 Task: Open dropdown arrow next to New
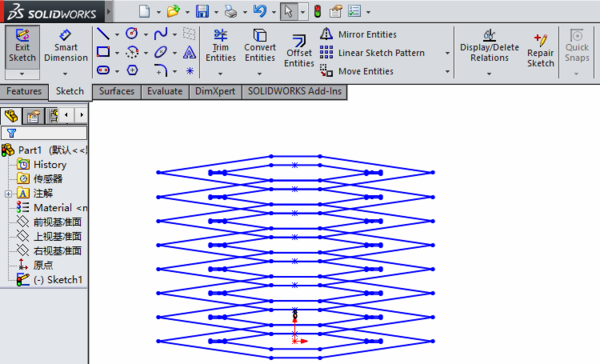[x=158, y=12]
